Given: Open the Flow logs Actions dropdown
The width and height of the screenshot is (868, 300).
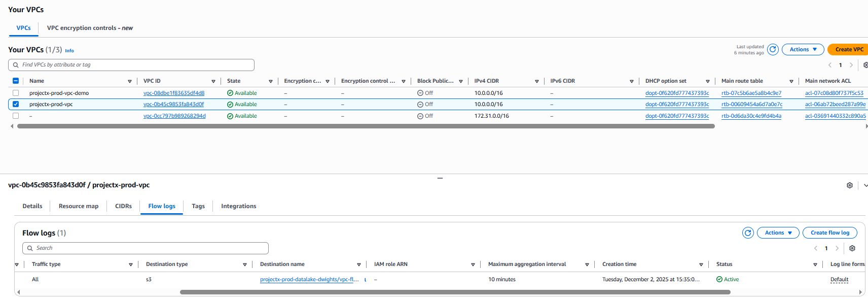Looking at the screenshot, I should click(x=778, y=232).
